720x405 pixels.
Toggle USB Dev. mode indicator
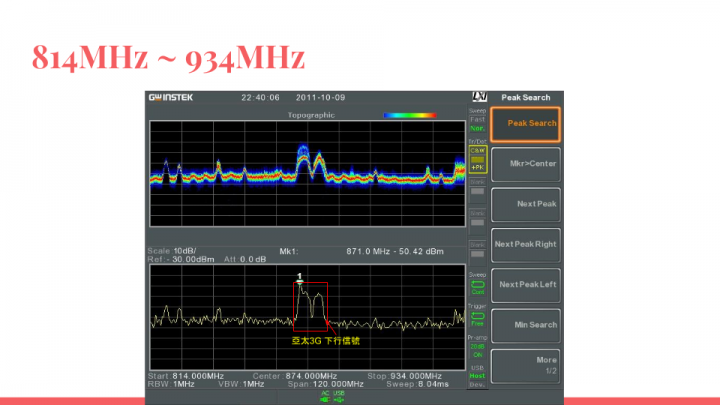point(477,384)
